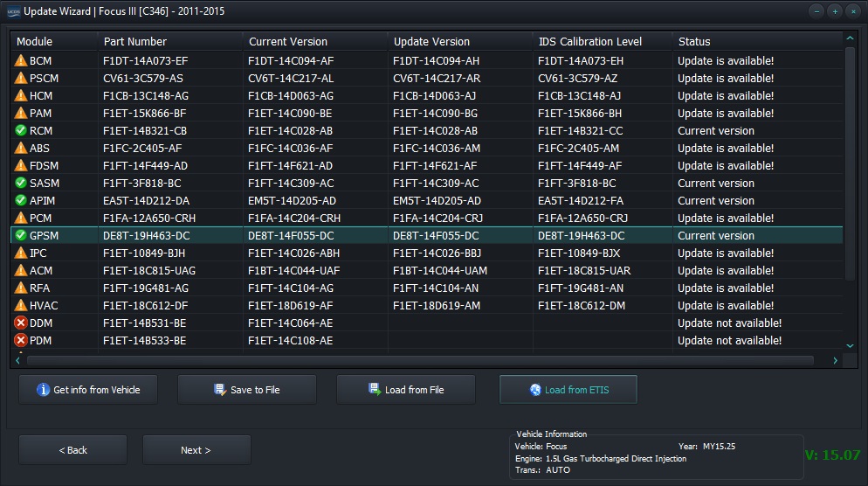Click the warning icon beside BCM module
This screenshot has width=868, height=486.
pos(21,61)
